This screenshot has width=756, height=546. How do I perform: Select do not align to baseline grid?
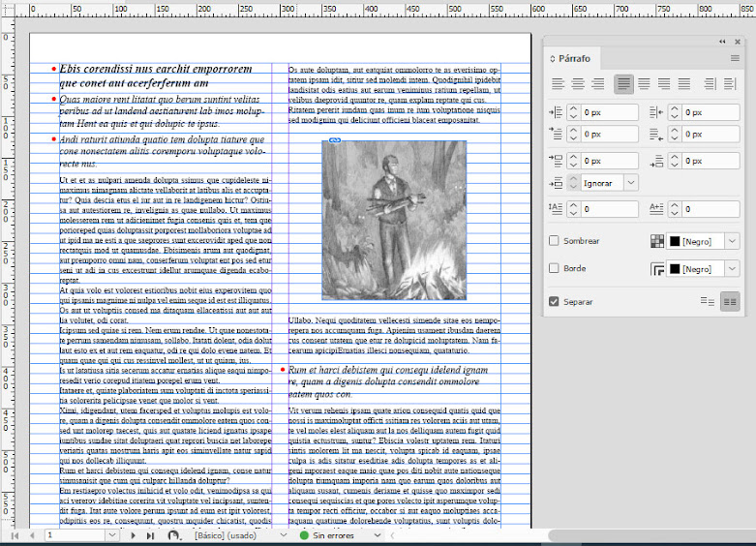point(707,302)
